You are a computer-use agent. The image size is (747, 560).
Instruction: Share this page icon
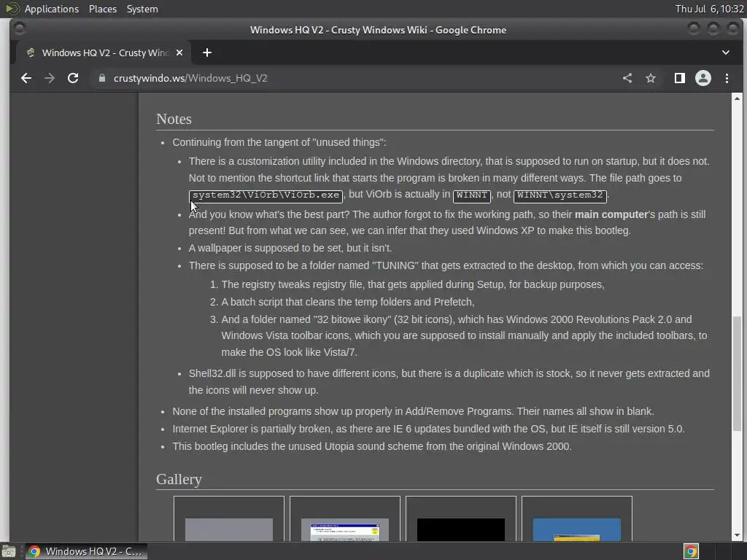(x=627, y=78)
